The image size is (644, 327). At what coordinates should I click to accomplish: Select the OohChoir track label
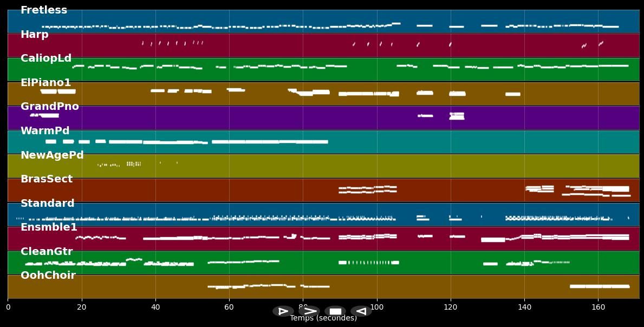tap(48, 276)
